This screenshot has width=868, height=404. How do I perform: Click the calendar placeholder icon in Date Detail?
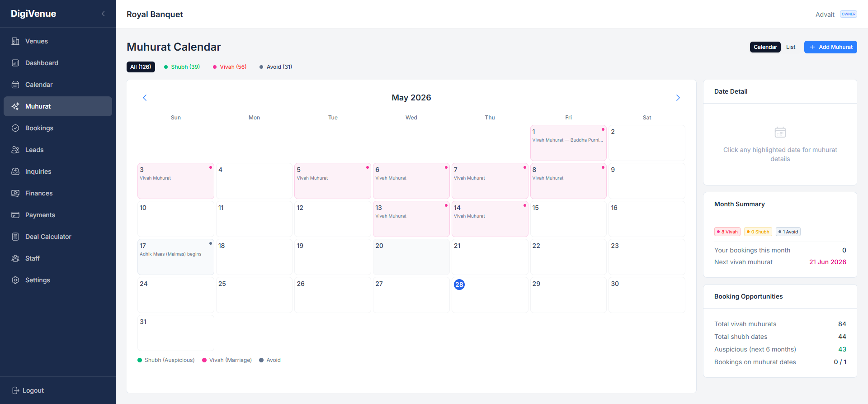[x=780, y=133]
